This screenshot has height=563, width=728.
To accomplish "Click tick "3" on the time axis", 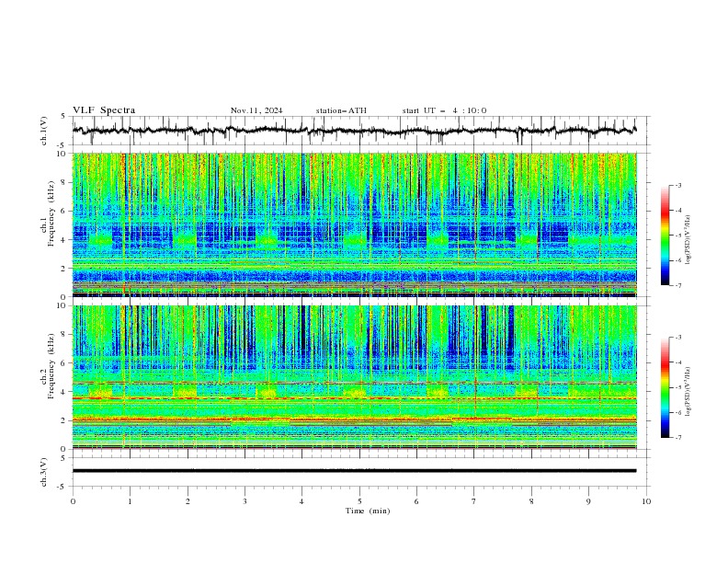I will click(x=245, y=501).
